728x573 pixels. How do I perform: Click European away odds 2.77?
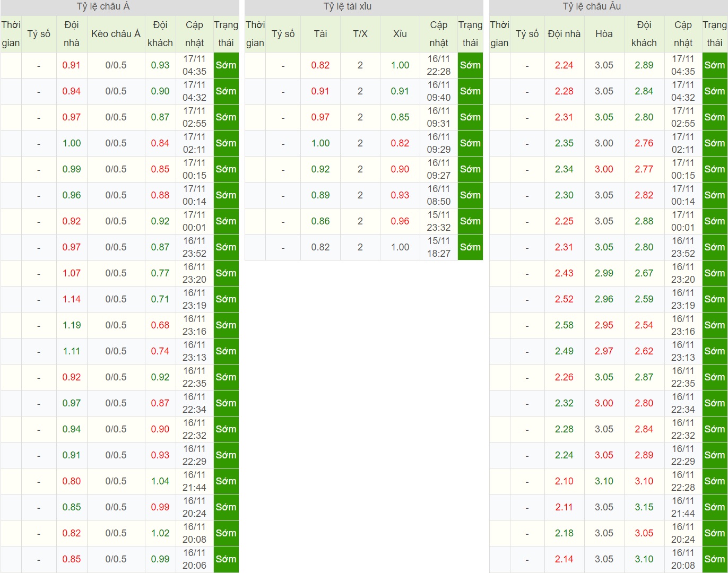click(x=644, y=169)
